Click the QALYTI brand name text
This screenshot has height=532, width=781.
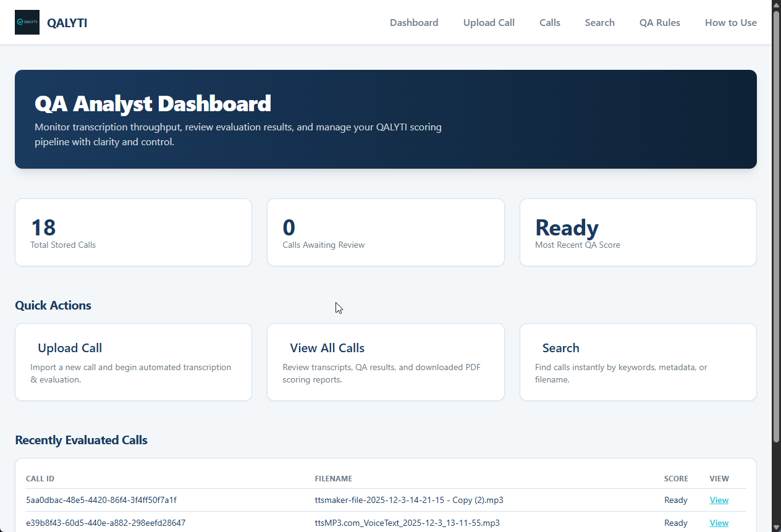pos(67,23)
